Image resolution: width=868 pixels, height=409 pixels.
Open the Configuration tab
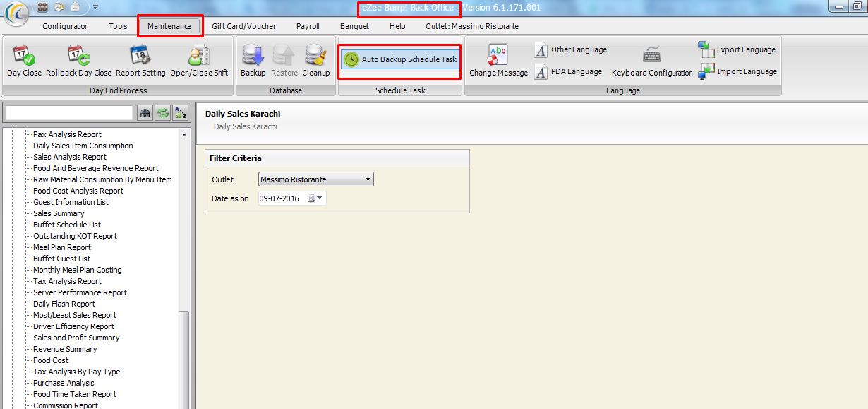pos(66,26)
